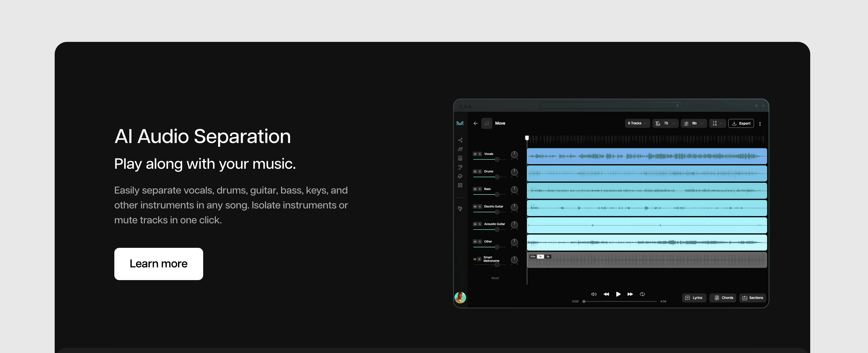The image size is (868, 353).
Task: Click the grid apps sidebar icon
Action: click(x=460, y=185)
